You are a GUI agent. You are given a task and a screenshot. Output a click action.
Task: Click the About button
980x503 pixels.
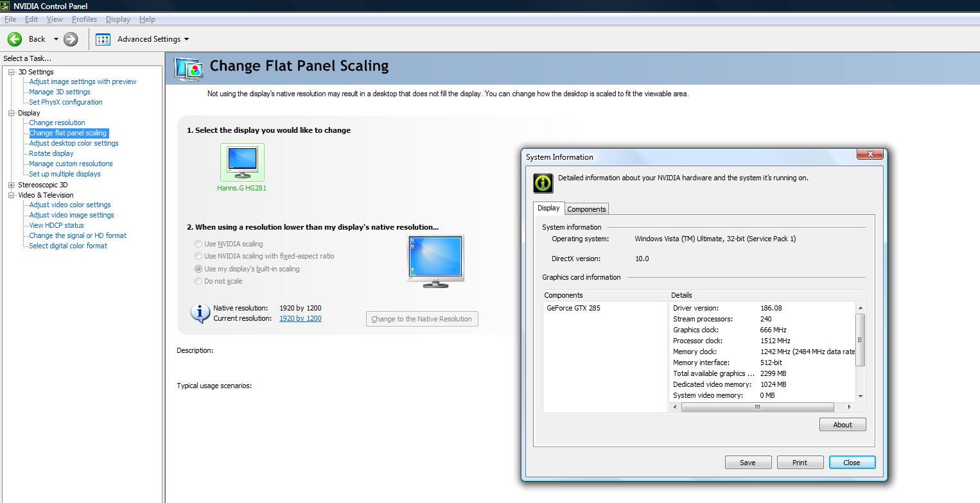[843, 425]
